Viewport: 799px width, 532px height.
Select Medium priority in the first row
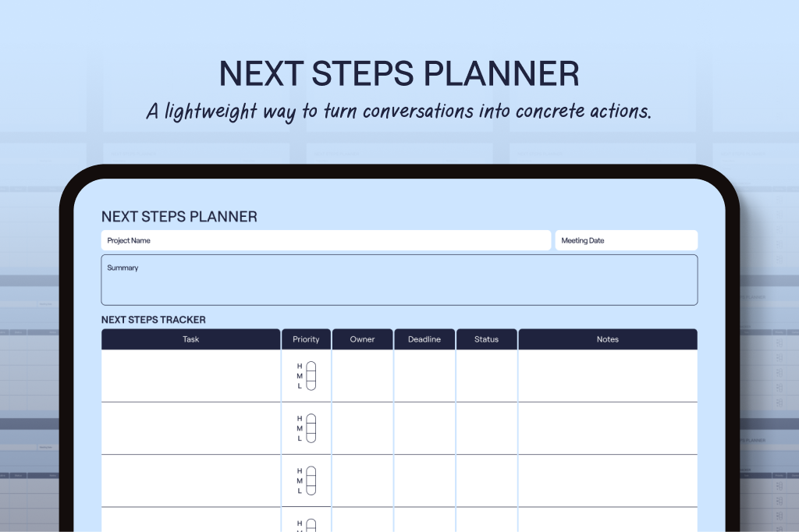(x=311, y=376)
